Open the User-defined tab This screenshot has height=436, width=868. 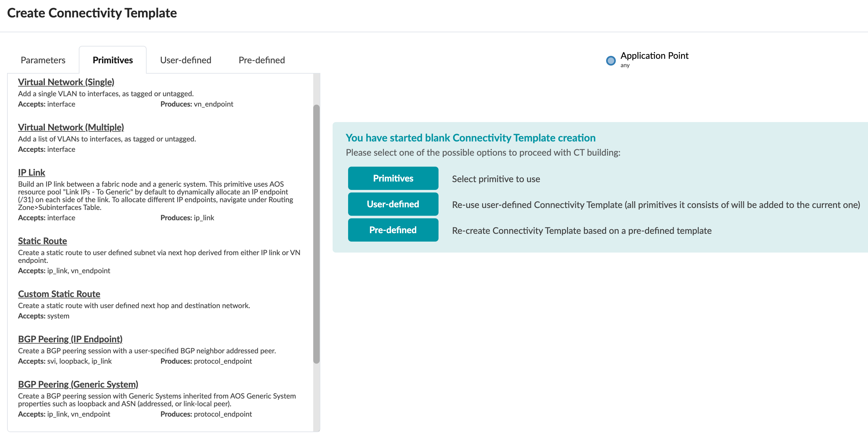click(x=185, y=60)
